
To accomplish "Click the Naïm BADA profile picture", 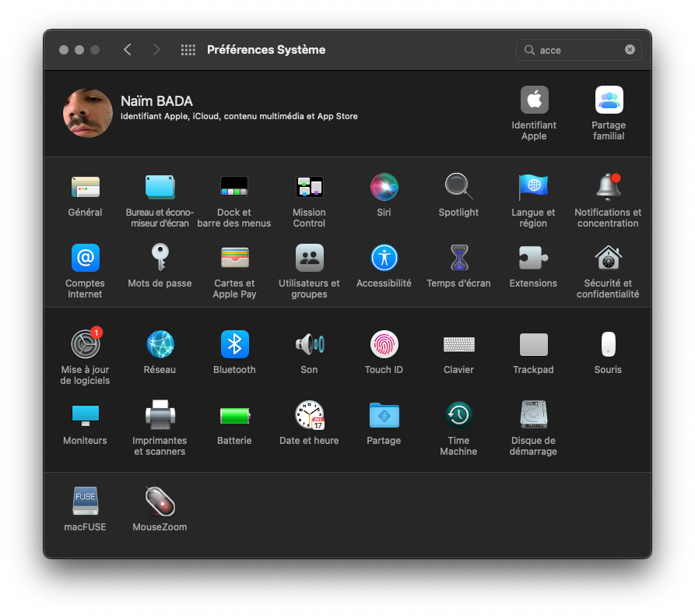I will click(87, 113).
